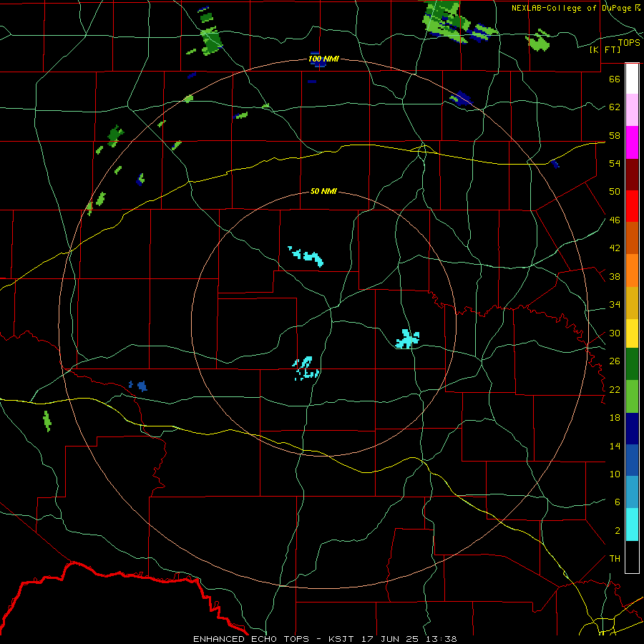The width and height of the screenshot is (644, 644).
Task: Click the 30 legend value
Action: click(x=615, y=333)
